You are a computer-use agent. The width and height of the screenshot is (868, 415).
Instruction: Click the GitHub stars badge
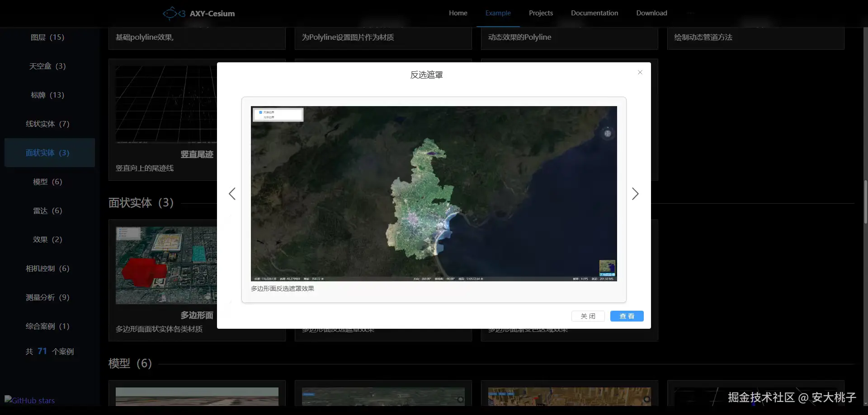[30, 400]
